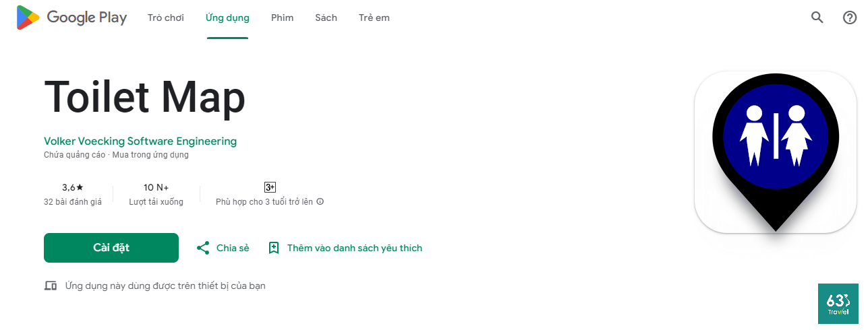
Task: Open the help question mark icon
Action: 850,18
